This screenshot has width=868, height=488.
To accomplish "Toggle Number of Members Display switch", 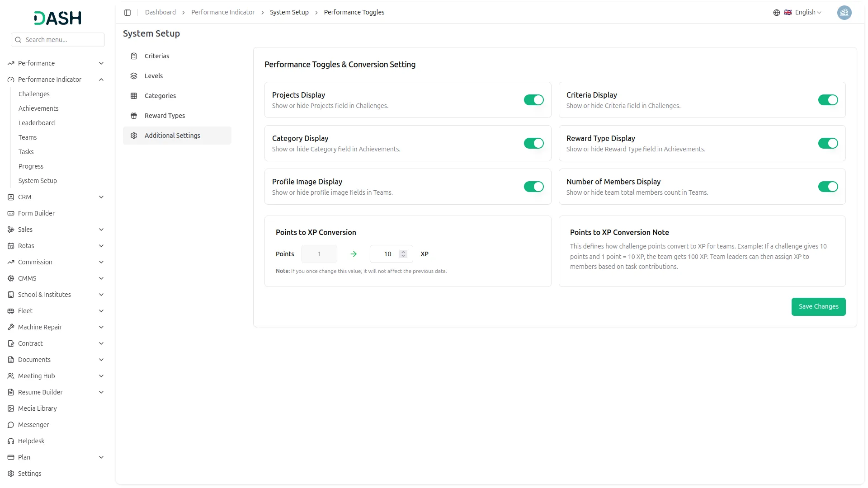I will (x=828, y=187).
